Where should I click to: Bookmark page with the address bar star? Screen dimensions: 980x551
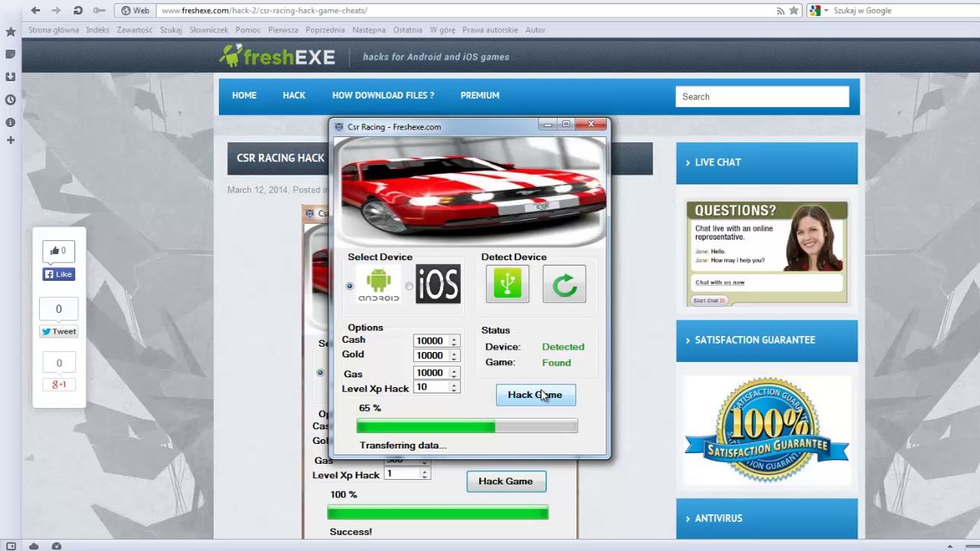[794, 11]
